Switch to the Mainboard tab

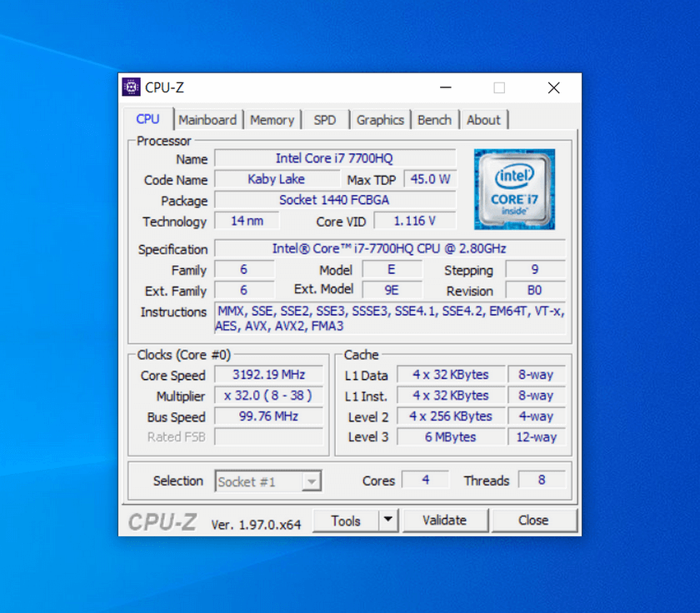(x=207, y=120)
